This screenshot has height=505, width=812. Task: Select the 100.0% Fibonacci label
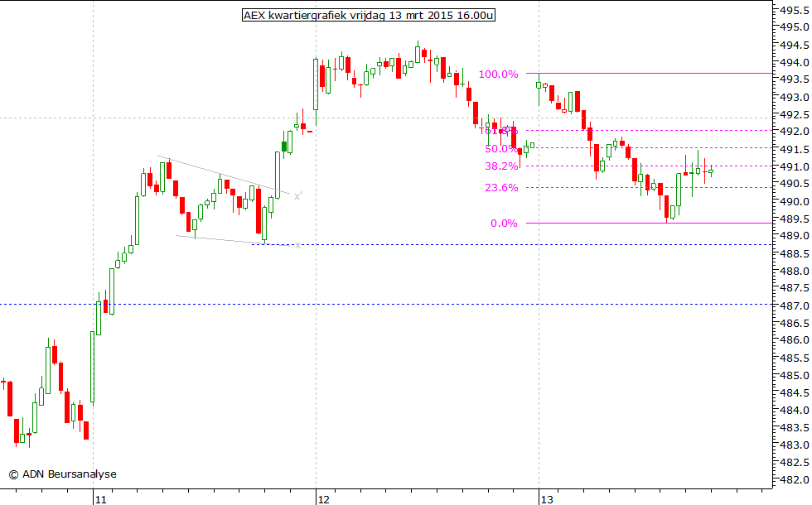click(498, 75)
